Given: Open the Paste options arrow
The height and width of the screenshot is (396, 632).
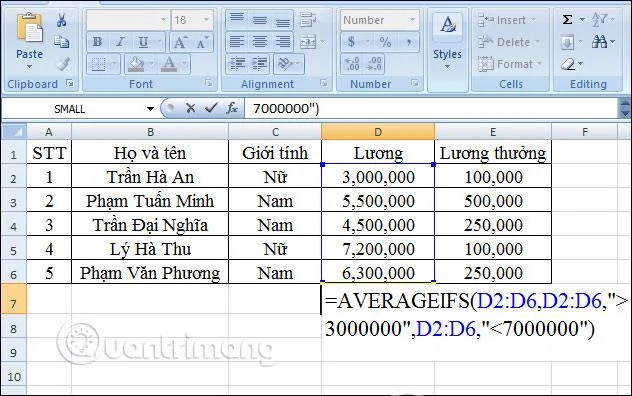Looking at the screenshot, I should pyautogui.click(x=29, y=67).
